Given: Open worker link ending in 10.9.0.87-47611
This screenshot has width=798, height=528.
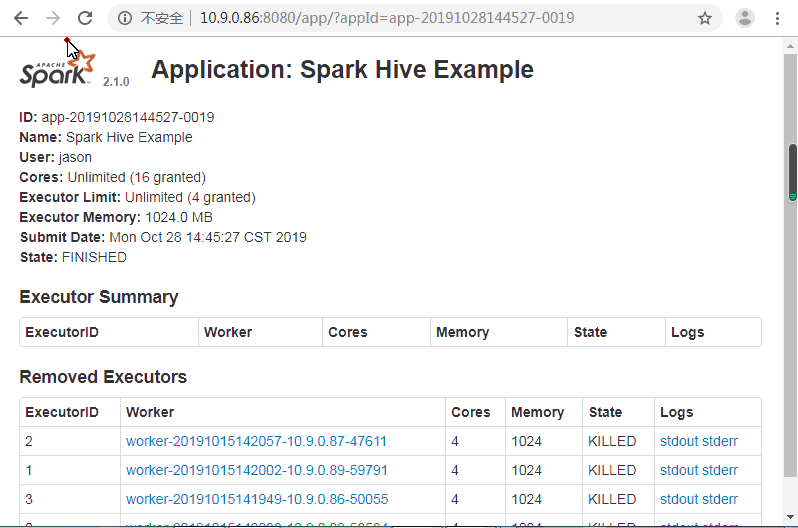Looking at the screenshot, I should tap(256, 441).
